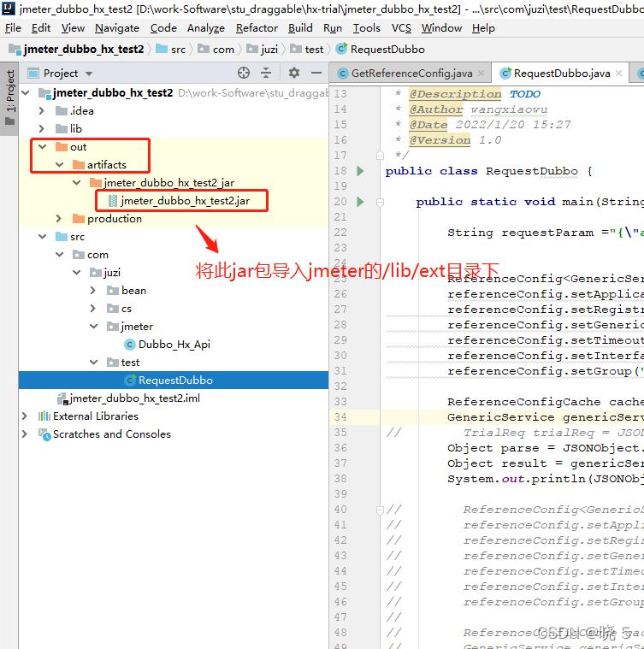
Task: Collapse the test package
Action: click(x=94, y=363)
